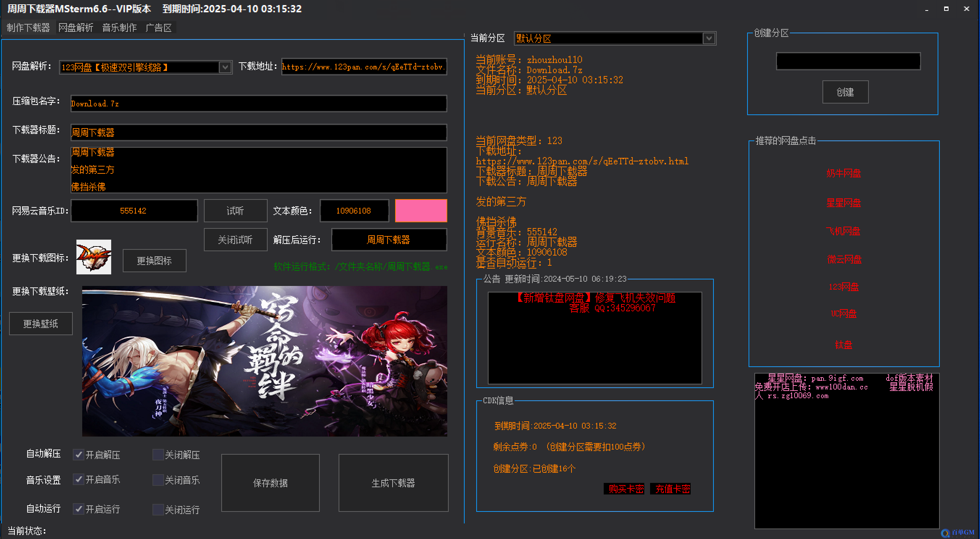Click the 当前账号: zhouzhou110 text
The image size is (980, 539).
click(529, 60)
